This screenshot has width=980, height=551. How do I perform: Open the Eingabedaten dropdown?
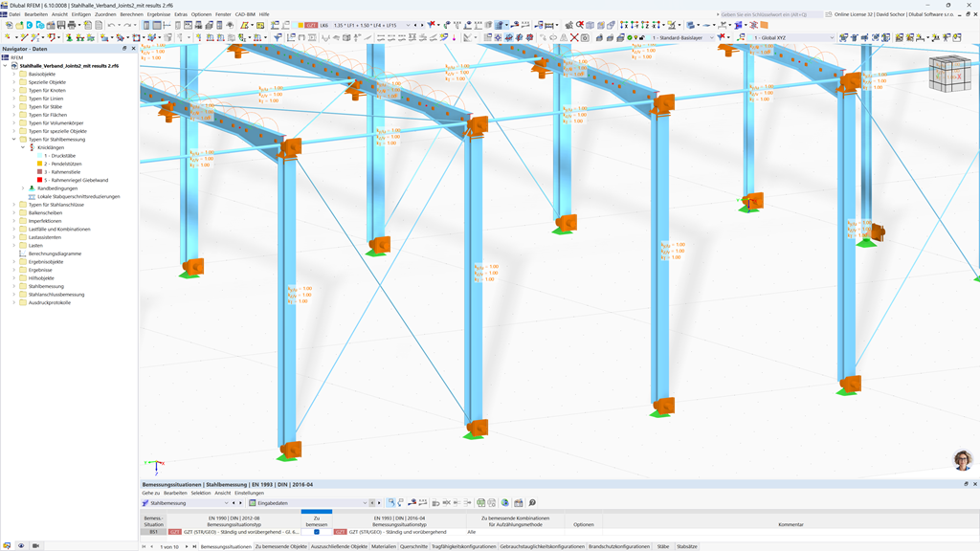[x=365, y=503]
